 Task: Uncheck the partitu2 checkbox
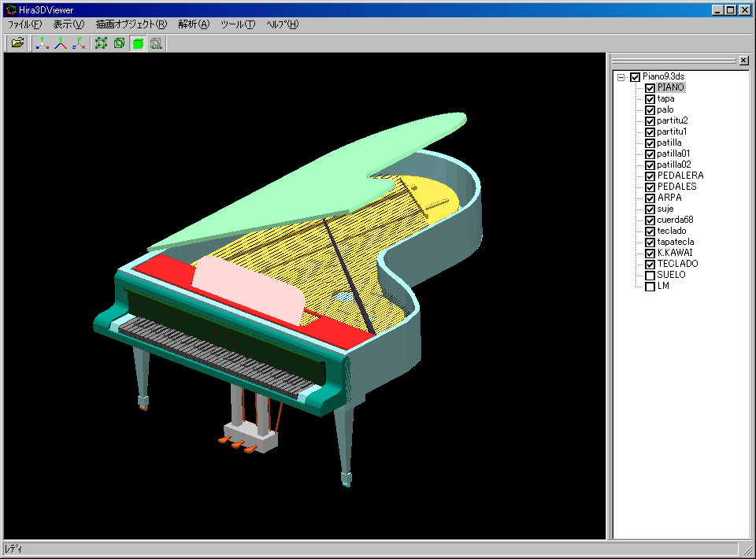click(650, 121)
